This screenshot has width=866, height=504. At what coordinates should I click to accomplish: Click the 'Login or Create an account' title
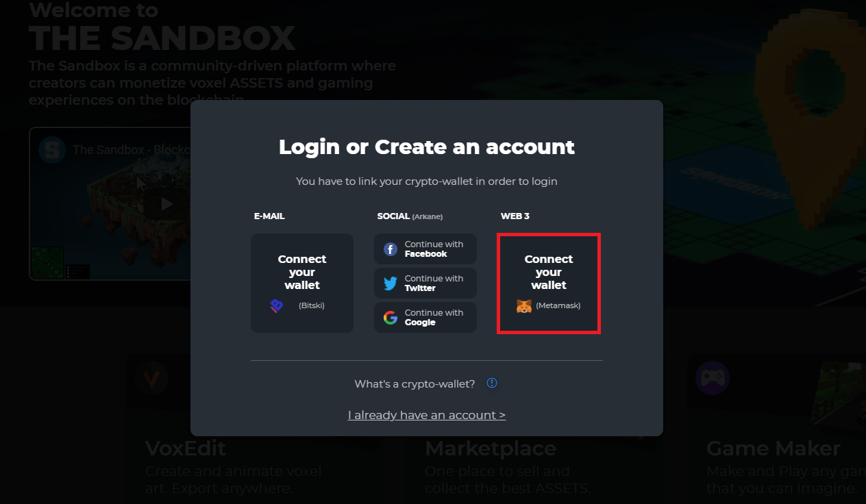pos(427,147)
